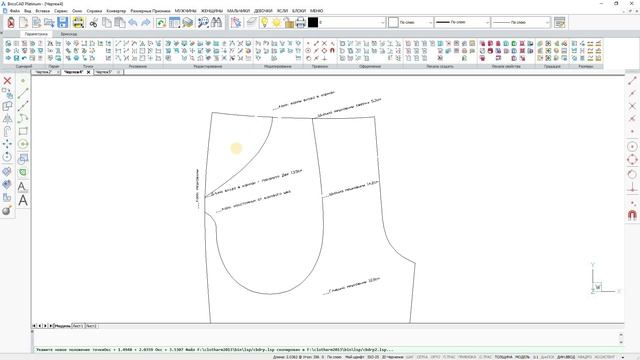
Task: Select the small underlined A text tool
Action: 23,187
